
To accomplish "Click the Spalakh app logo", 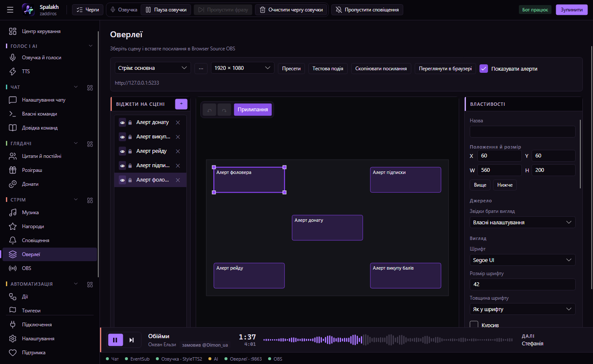I will click(x=28, y=10).
